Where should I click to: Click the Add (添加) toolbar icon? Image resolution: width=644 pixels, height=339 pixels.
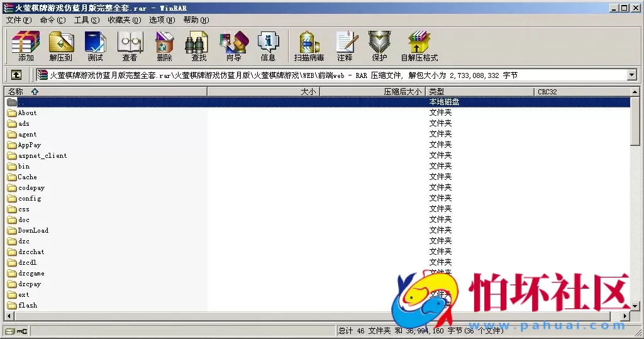(26, 47)
